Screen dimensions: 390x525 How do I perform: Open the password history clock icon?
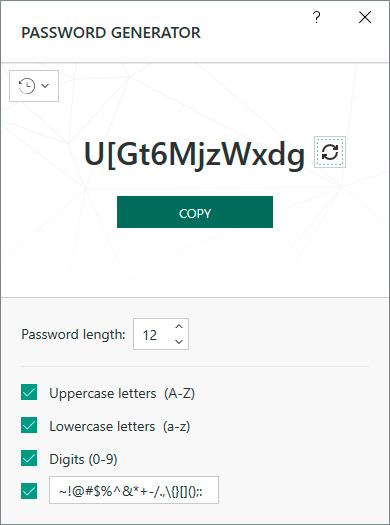point(27,86)
